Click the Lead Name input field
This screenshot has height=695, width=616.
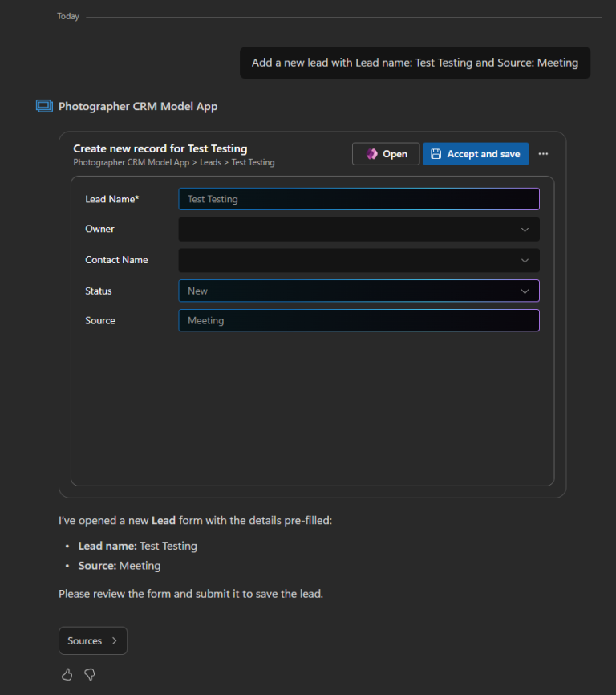coord(359,199)
